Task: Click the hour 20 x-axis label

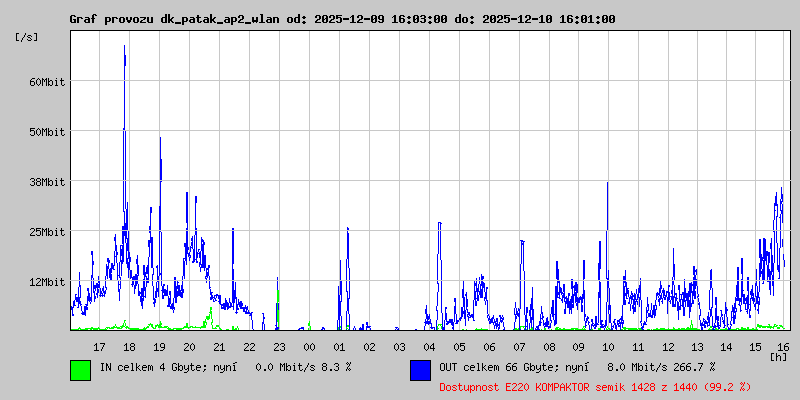Action: pyautogui.click(x=189, y=347)
